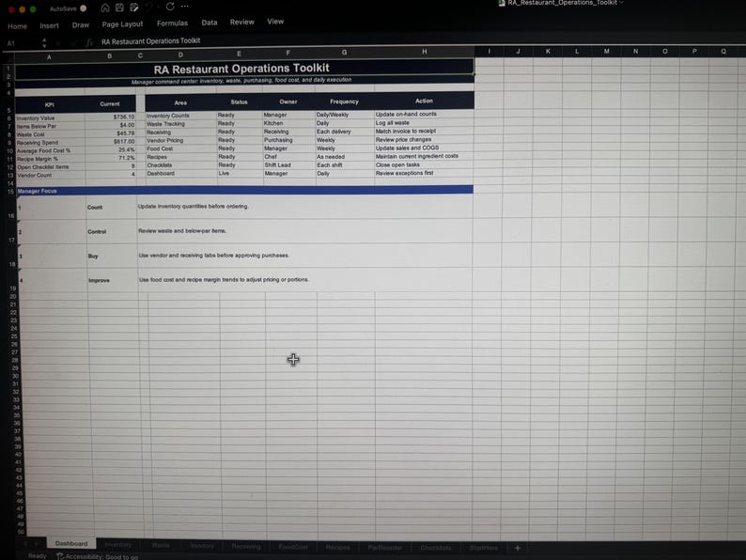Image resolution: width=746 pixels, height=560 pixels.
Task: Select the Action column header cell
Action: tap(424, 101)
